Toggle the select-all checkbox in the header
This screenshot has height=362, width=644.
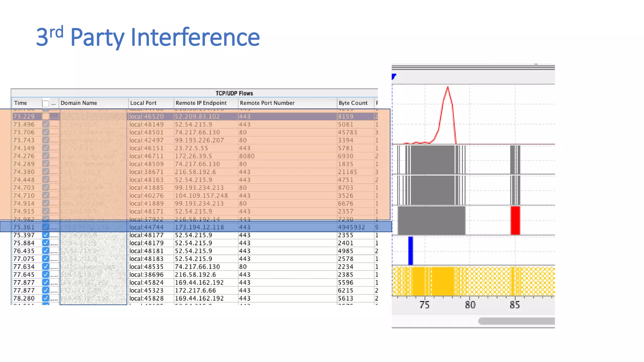tap(46, 104)
